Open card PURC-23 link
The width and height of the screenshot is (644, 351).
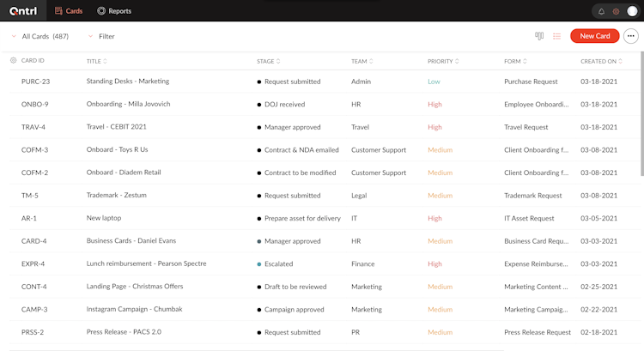pyautogui.click(x=35, y=82)
